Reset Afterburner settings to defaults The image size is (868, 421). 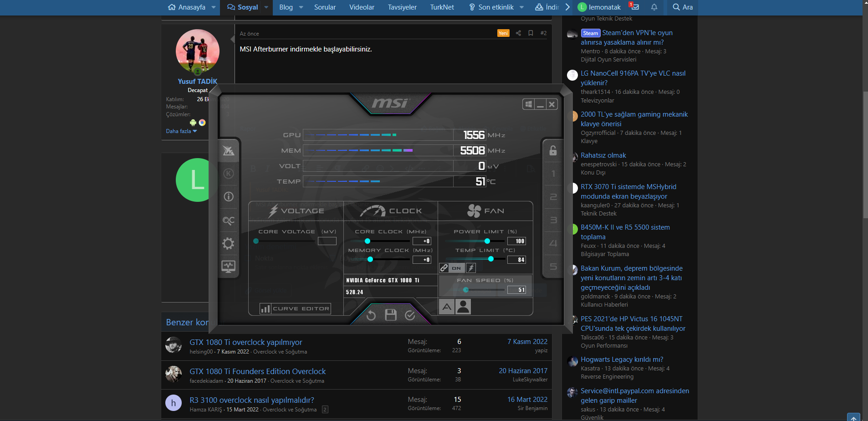click(x=371, y=315)
